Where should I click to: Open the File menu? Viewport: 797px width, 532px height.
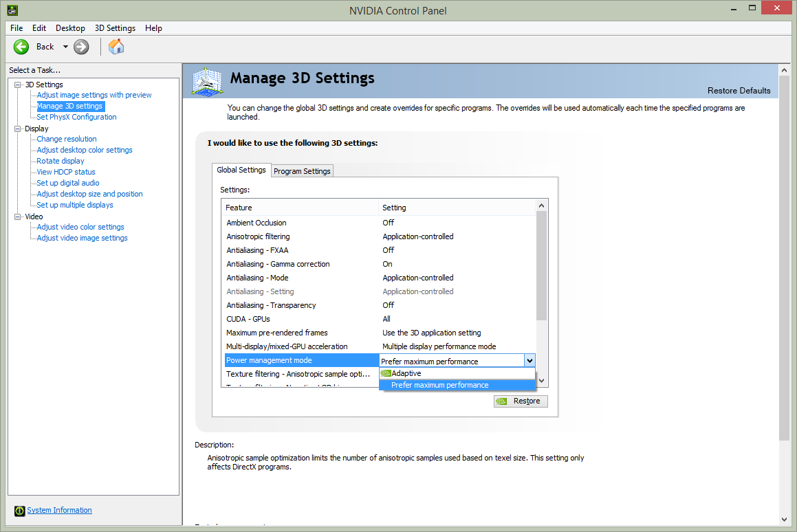[17, 28]
